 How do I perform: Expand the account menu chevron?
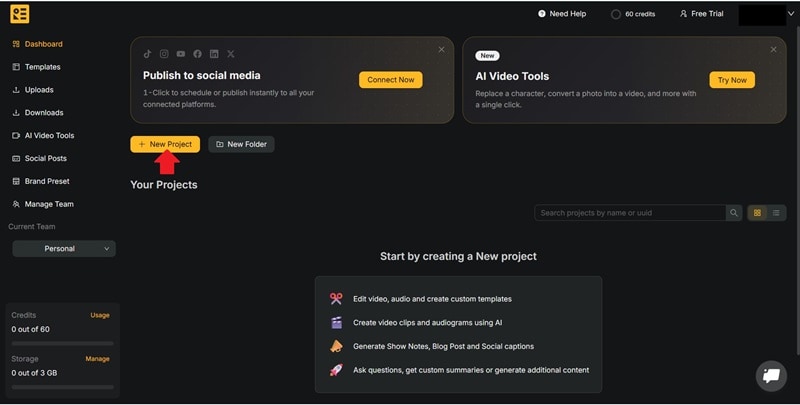(x=791, y=14)
